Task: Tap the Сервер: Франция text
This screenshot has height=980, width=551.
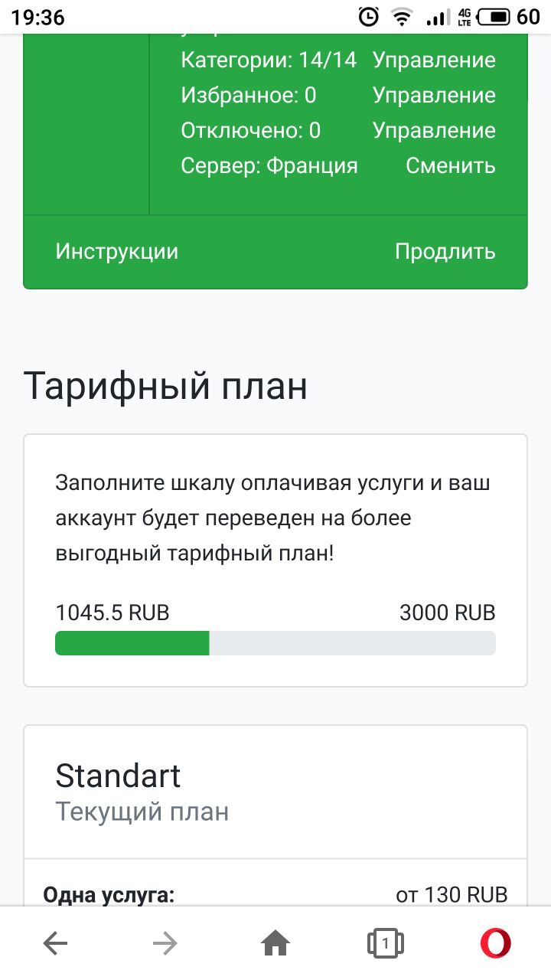Action: (269, 165)
